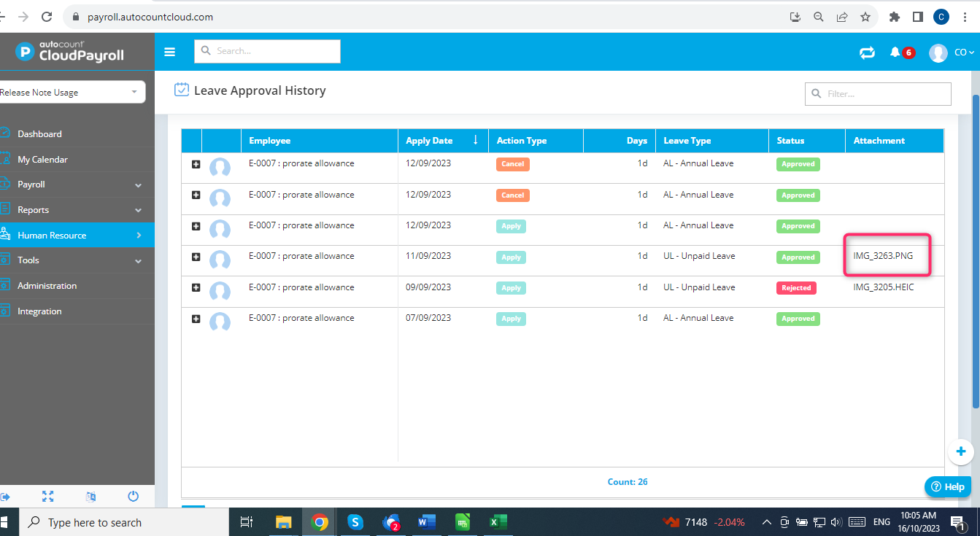Viewport: 980px width, 536px height.
Task: Open Integration section
Action: tap(39, 311)
